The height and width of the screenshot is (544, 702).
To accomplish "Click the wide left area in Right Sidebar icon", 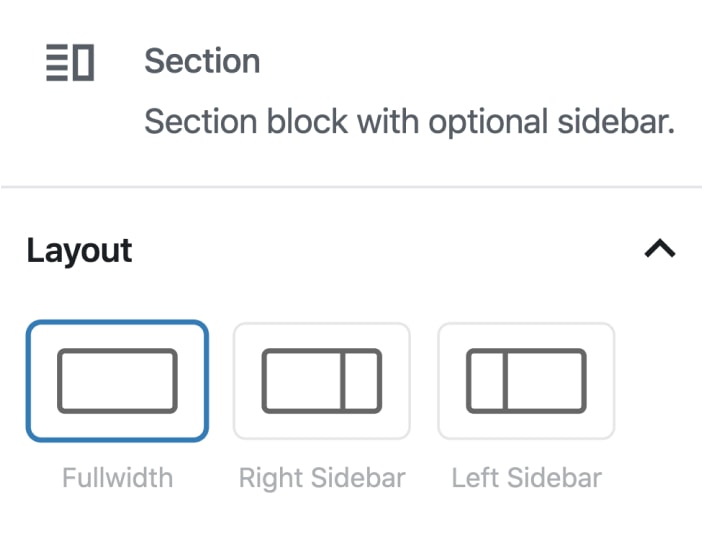I will (303, 381).
